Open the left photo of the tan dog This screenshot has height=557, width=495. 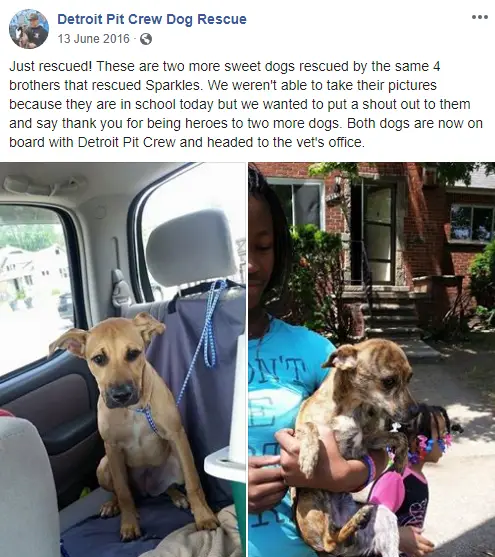tap(123, 359)
